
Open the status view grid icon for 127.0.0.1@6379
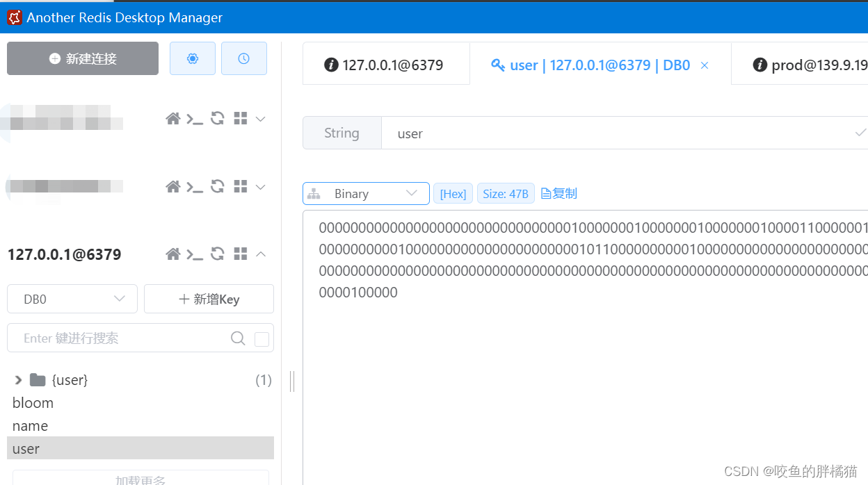pyautogui.click(x=240, y=254)
